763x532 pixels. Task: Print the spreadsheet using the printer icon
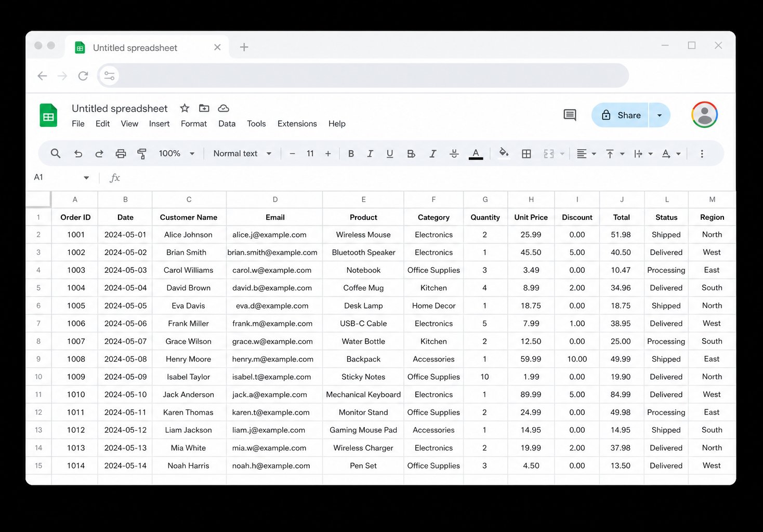tap(121, 153)
